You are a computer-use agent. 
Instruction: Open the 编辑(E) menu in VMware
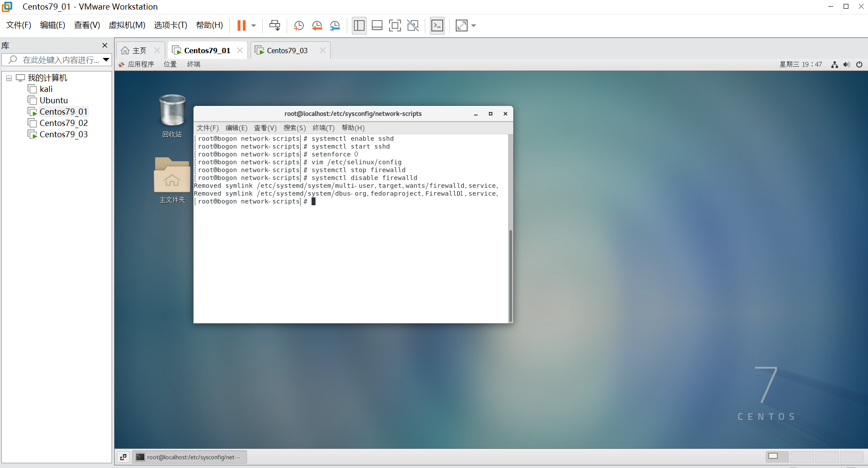tap(52, 25)
